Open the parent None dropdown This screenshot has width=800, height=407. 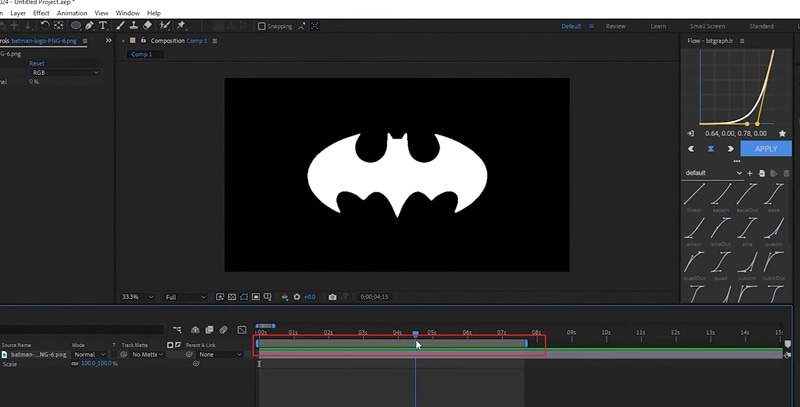220,354
